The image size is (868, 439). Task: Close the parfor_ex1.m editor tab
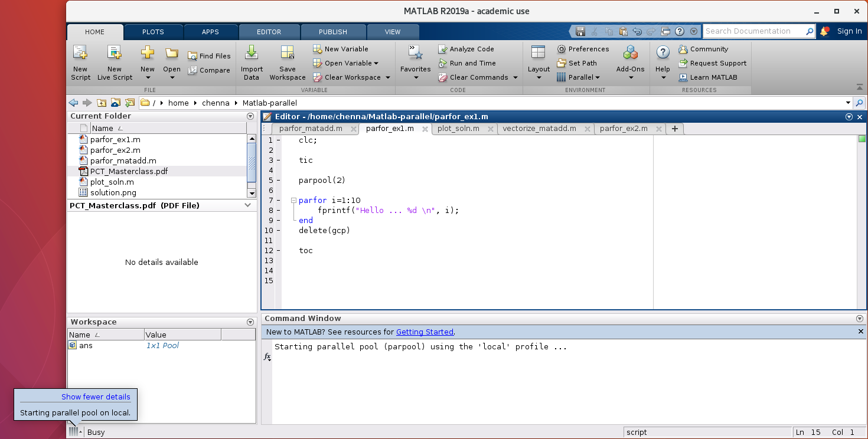425,129
